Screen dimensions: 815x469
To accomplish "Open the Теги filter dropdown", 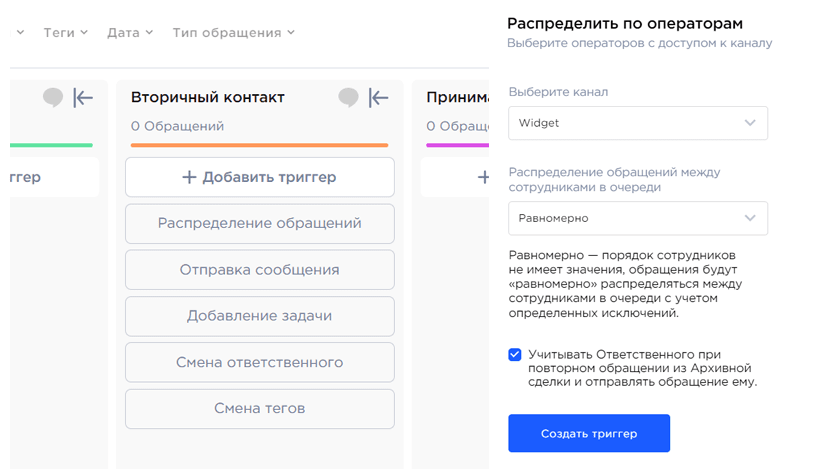I will [x=66, y=32].
